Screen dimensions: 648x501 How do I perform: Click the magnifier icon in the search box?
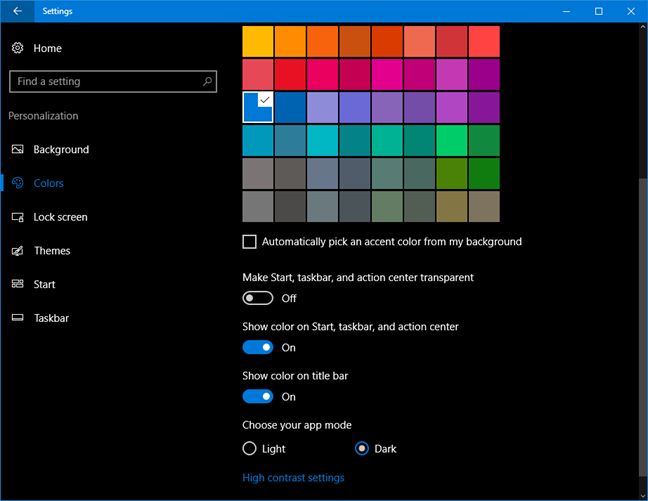tap(207, 81)
